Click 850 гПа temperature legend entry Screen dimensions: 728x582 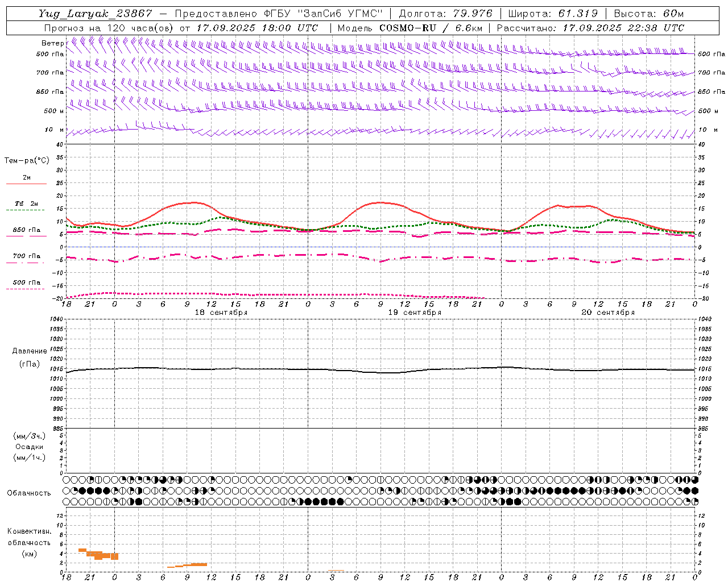(26, 230)
